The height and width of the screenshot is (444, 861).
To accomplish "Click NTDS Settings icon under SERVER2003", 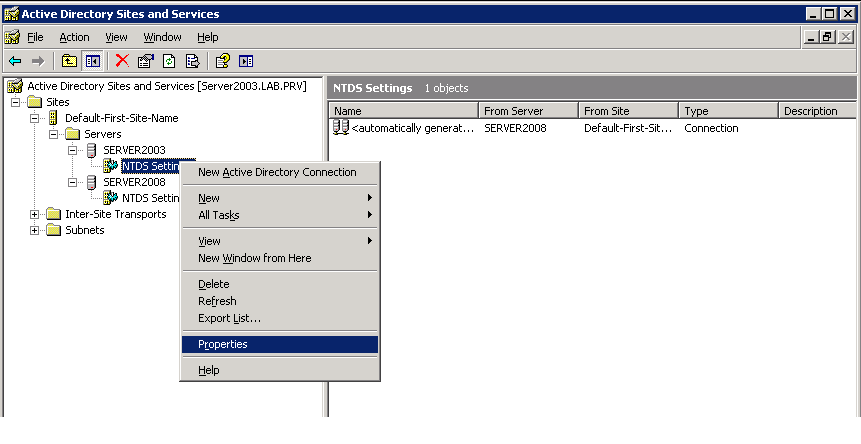I will pos(110,166).
